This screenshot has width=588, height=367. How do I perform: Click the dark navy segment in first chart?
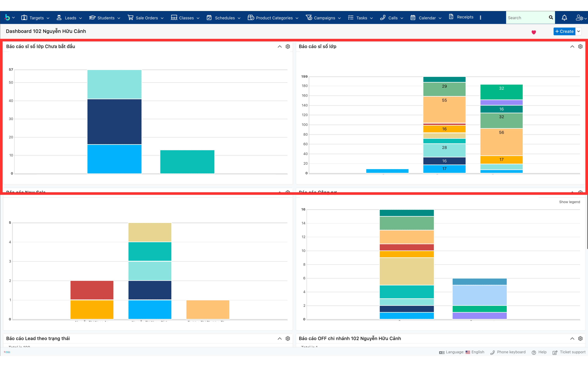[x=114, y=121]
